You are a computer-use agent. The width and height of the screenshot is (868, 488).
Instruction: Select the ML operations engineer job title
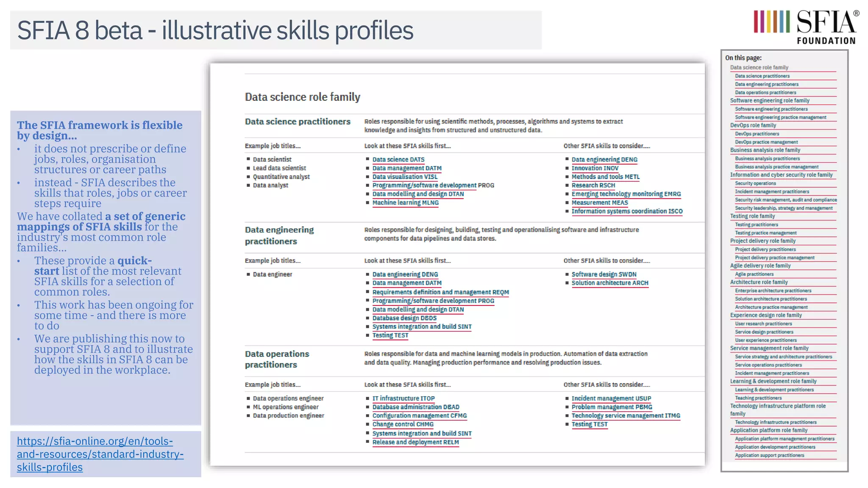pyautogui.click(x=286, y=407)
